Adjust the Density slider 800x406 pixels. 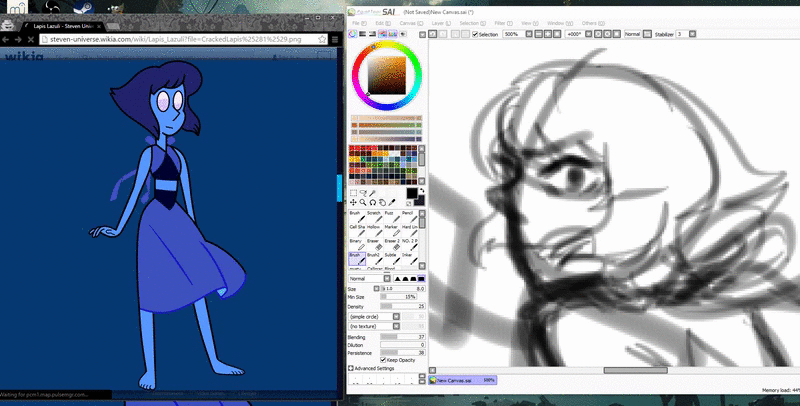pyautogui.click(x=403, y=307)
